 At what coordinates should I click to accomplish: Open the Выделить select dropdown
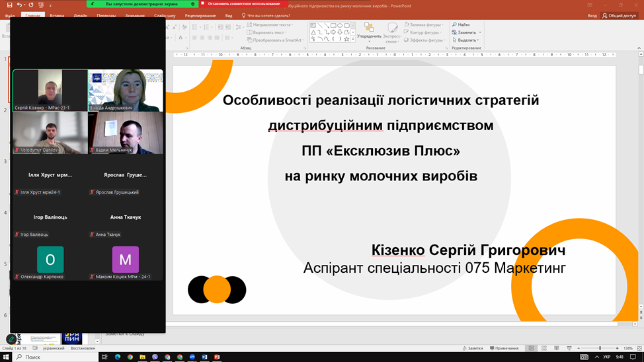465,40
